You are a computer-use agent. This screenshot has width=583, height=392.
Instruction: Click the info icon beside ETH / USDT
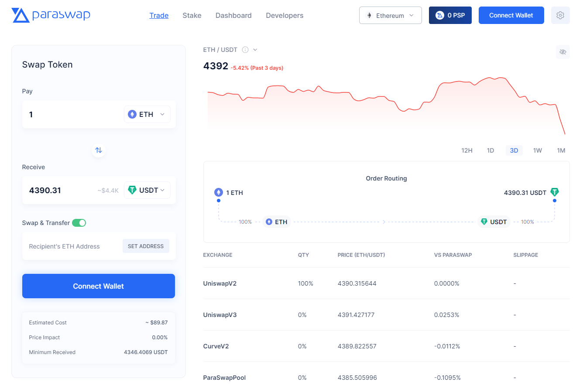pyautogui.click(x=245, y=50)
